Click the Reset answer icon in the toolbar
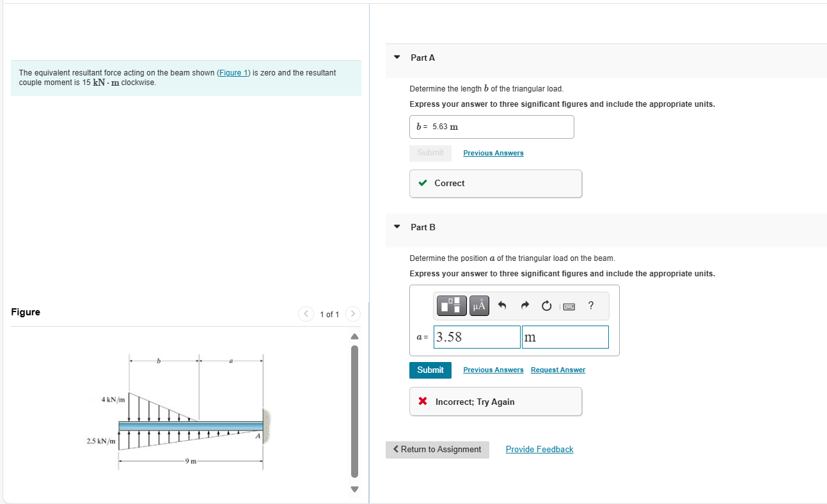 pyautogui.click(x=546, y=306)
